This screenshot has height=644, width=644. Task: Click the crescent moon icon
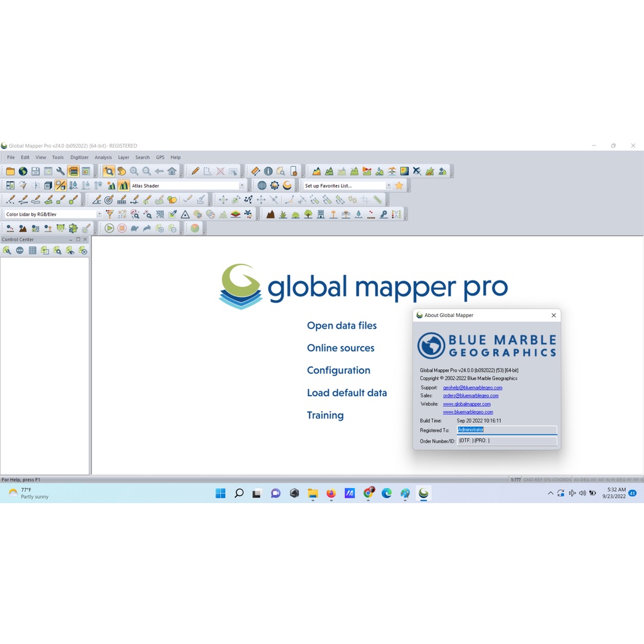(x=287, y=186)
